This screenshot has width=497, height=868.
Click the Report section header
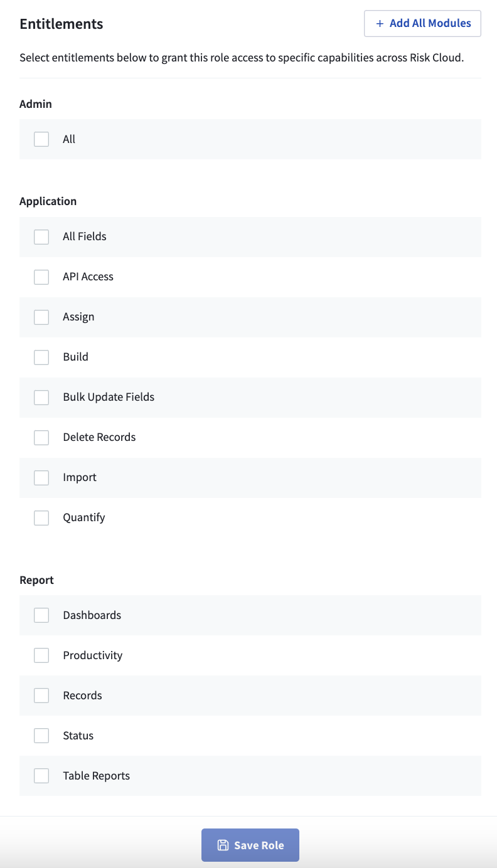point(36,580)
